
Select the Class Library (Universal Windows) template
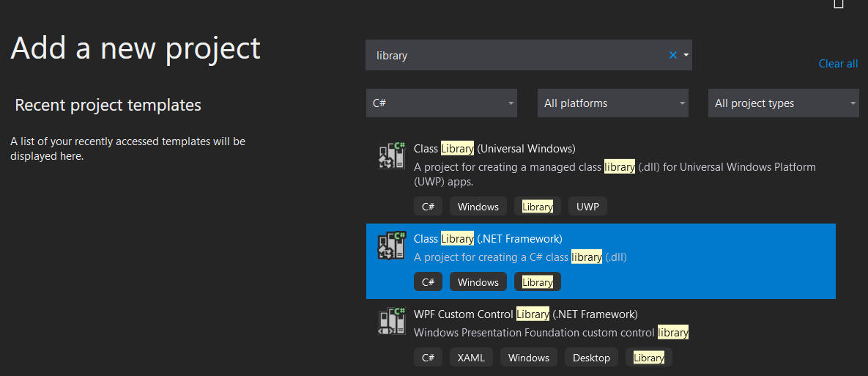pyautogui.click(x=601, y=178)
